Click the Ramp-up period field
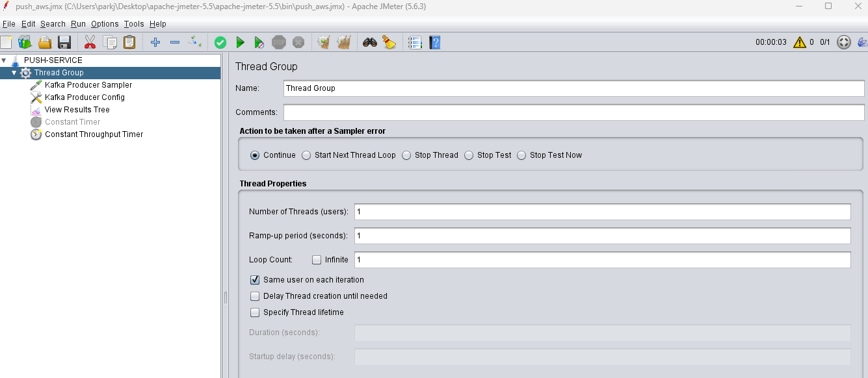Viewport: 868px width, 378px height. click(602, 236)
